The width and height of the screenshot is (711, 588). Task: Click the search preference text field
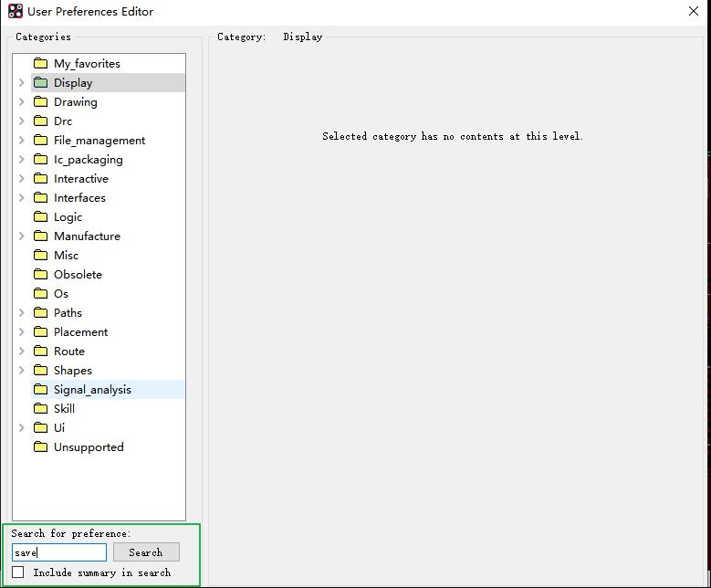click(x=59, y=552)
